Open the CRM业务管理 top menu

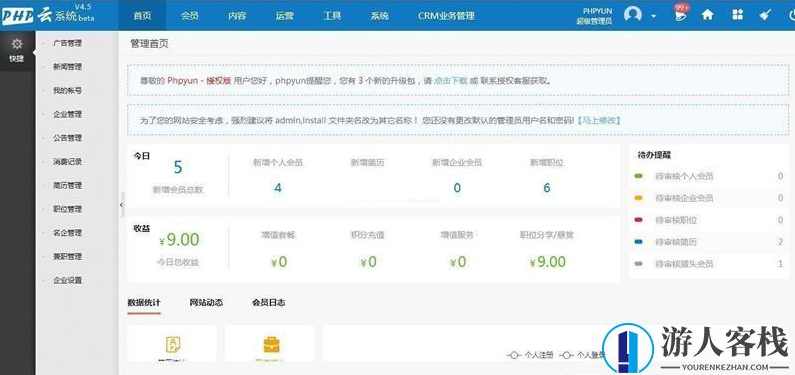click(x=446, y=16)
